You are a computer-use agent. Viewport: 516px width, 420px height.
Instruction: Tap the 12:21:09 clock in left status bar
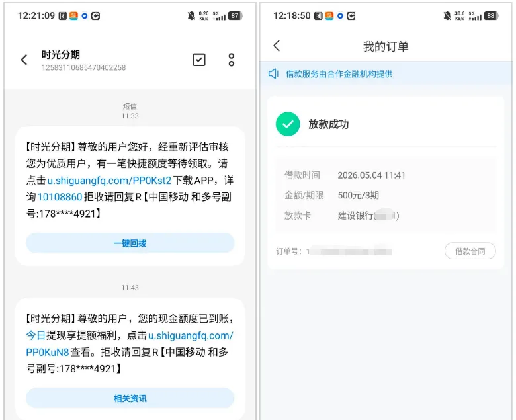point(36,15)
